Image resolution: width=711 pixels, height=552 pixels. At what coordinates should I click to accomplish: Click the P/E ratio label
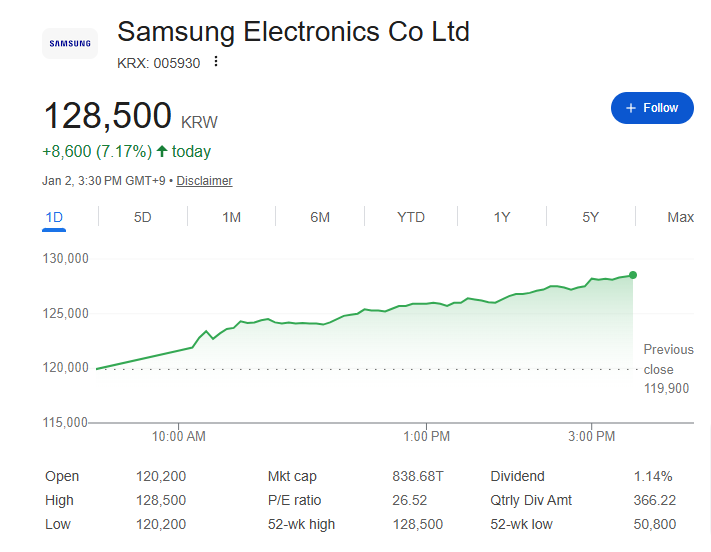point(294,500)
